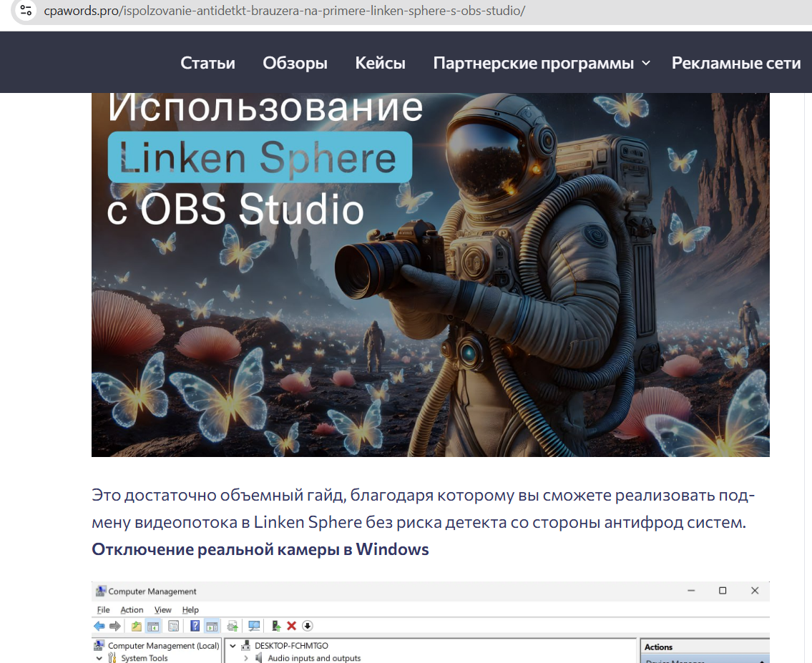Go back with the blue arrow icon

click(x=99, y=626)
